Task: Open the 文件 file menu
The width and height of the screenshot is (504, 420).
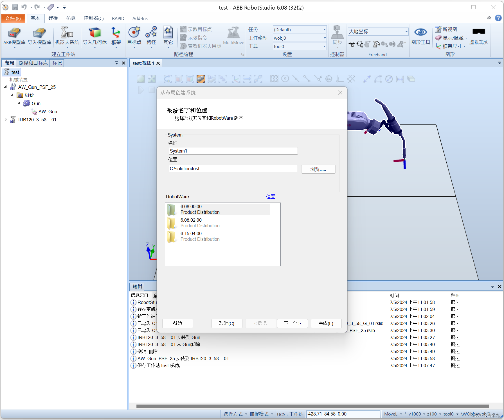Action: pyautogui.click(x=13, y=18)
